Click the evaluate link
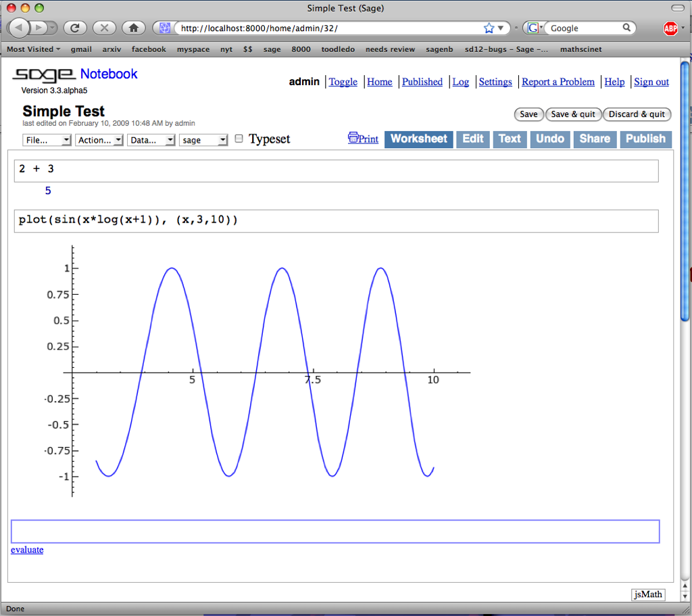692x616 pixels. tap(27, 550)
